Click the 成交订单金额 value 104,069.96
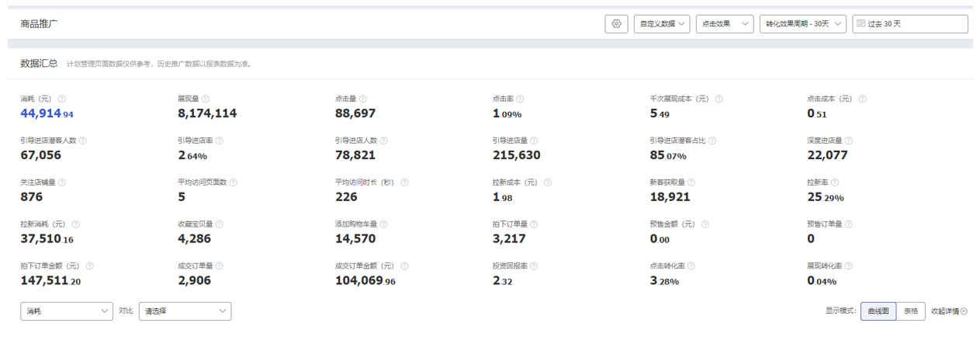 [x=365, y=281]
